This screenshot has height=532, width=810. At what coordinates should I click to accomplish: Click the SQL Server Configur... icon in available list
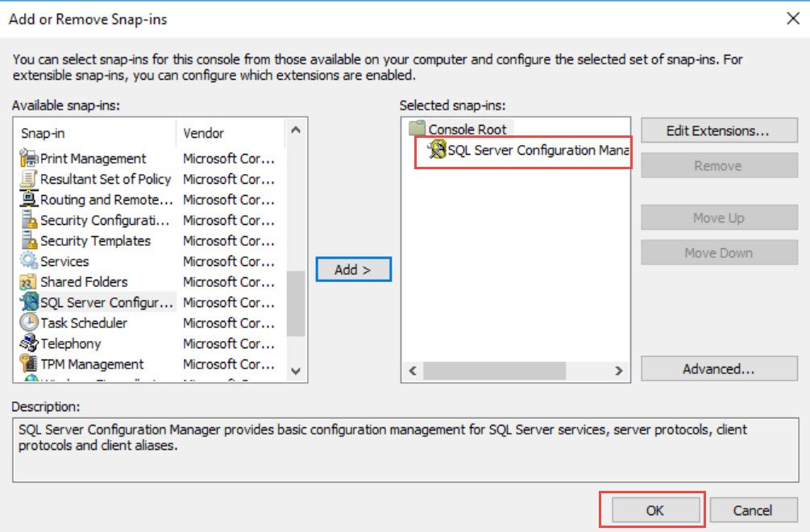click(30, 302)
